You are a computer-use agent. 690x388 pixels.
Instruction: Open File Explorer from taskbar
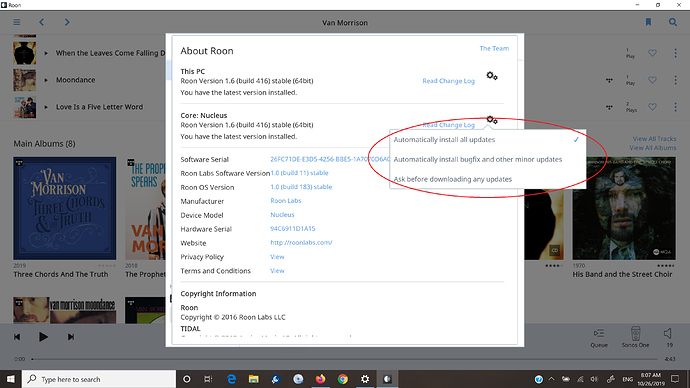tap(253, 379)
